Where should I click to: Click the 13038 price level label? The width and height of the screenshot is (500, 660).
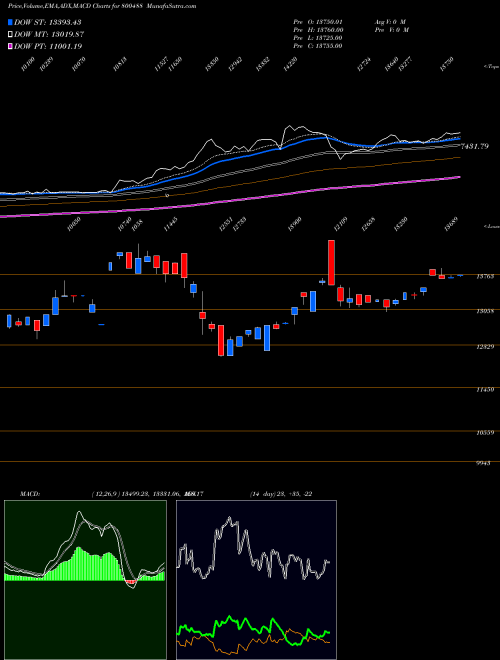click(484, 311)
